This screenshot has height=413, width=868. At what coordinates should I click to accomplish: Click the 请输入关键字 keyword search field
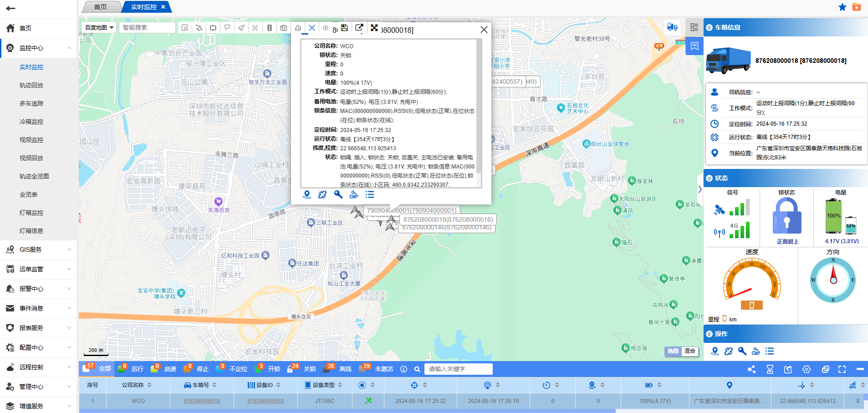[x=458, y=369]
